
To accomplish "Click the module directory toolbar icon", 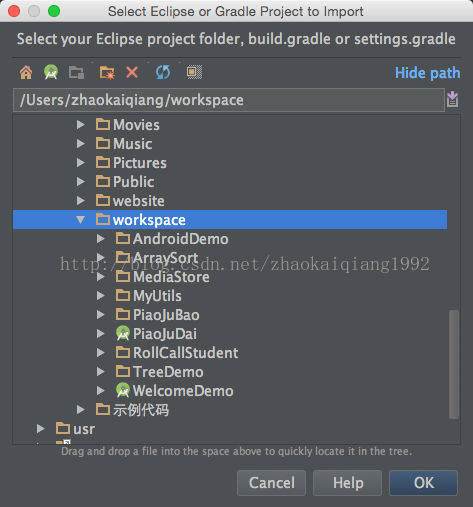I will [x=76, y=72].
